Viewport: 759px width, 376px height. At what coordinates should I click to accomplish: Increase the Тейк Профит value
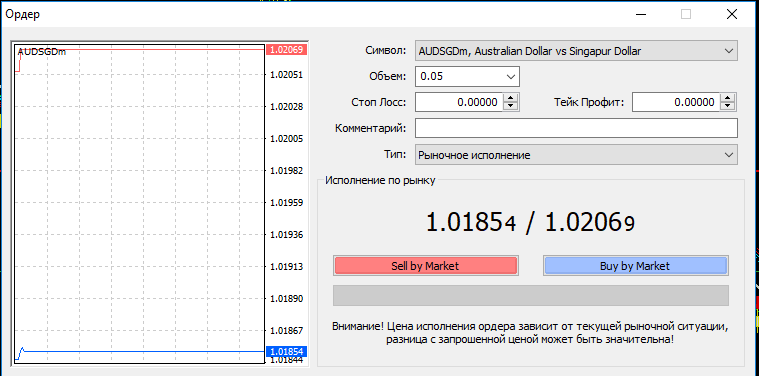[728, 98]
